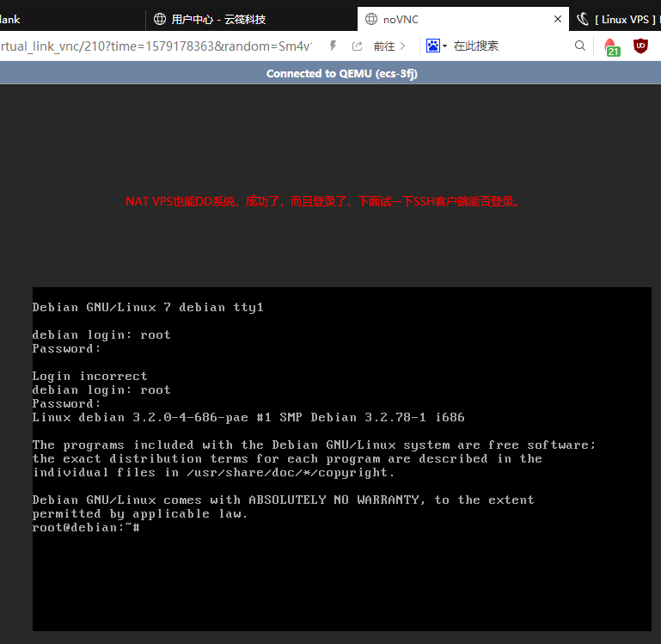Click the lightning bolt speed mode icon
The height and width of the screenshot is (644, 661).
point(333,46)
